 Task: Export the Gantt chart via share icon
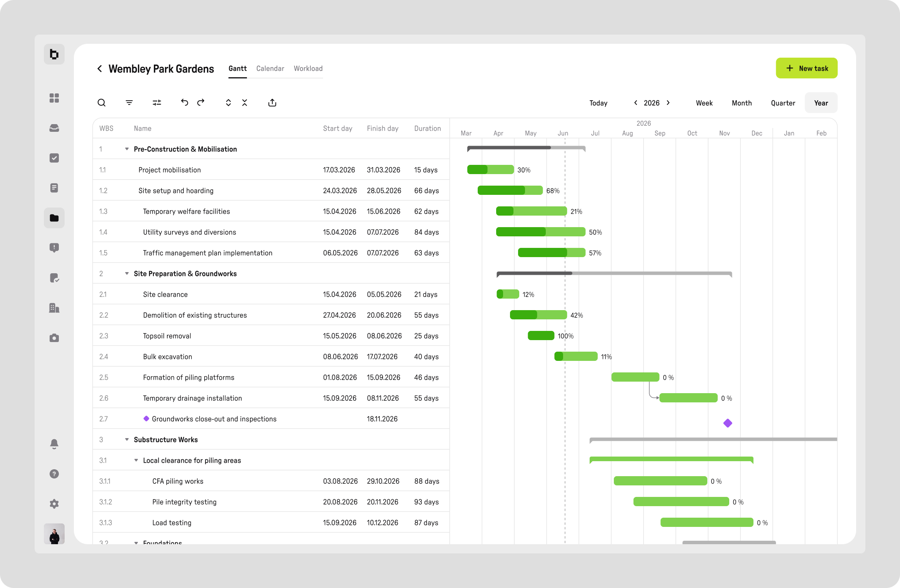click(272, 103)
